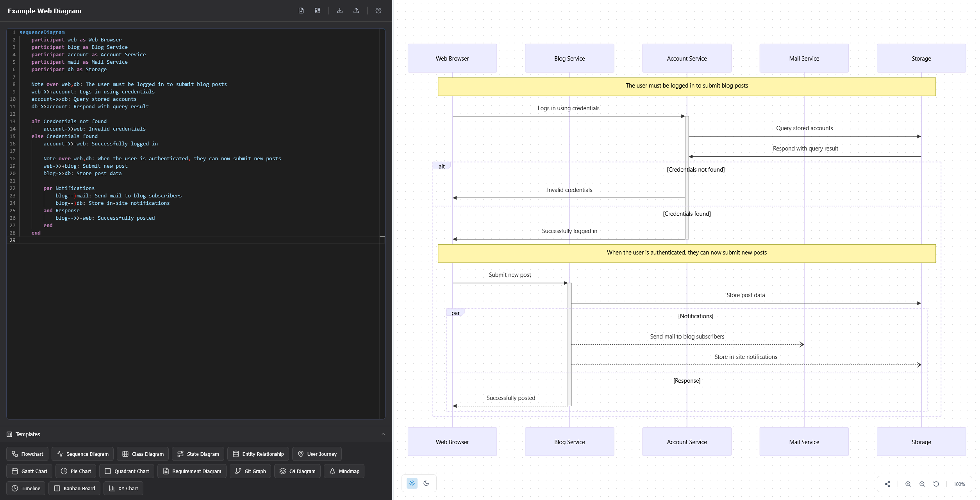Switch to light theme sun icon
Viewport: 980px width, 500px height.
pos(412,483)
